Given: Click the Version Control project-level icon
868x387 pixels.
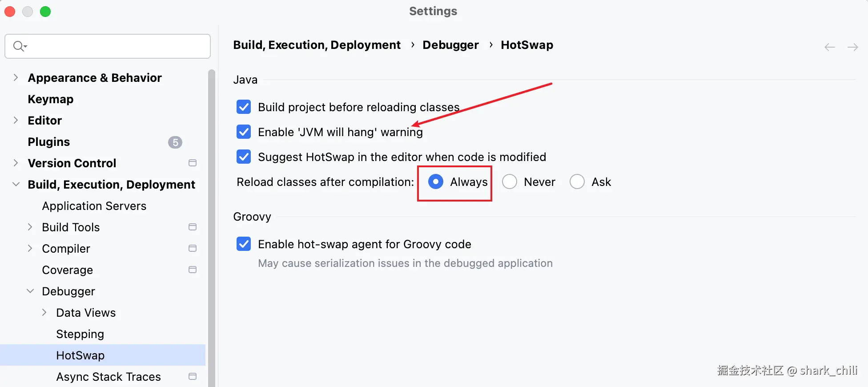Looking at the screenshot, I should [x=193, y=163].
